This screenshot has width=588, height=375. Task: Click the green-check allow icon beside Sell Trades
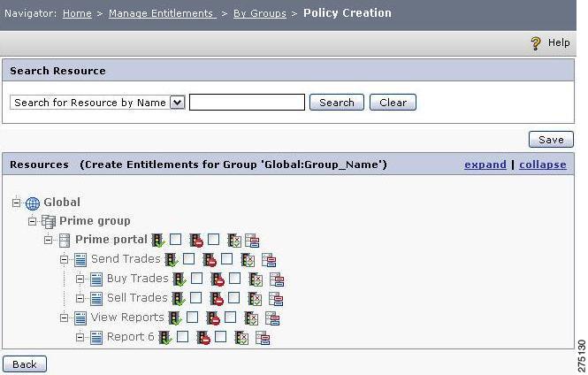click(179, 299)
